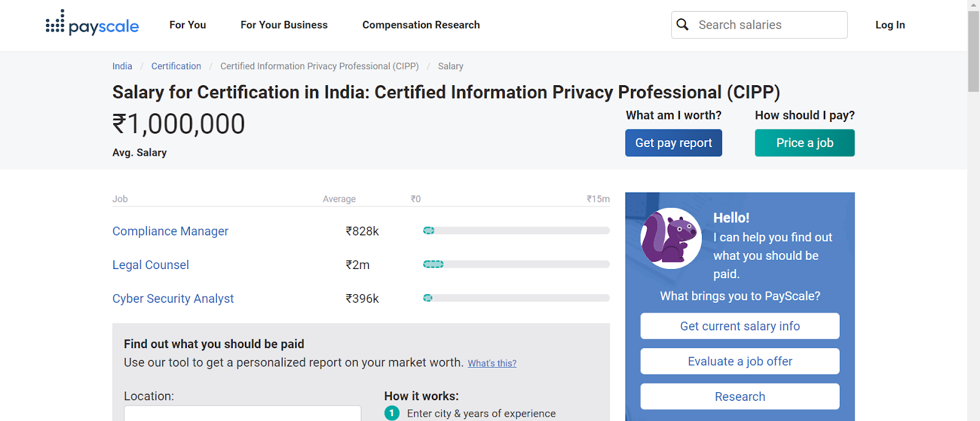The width and height of the screenshot is (980, 421).
Task: Click the Compliance Manager salary range bar
Action: [516, 230]
